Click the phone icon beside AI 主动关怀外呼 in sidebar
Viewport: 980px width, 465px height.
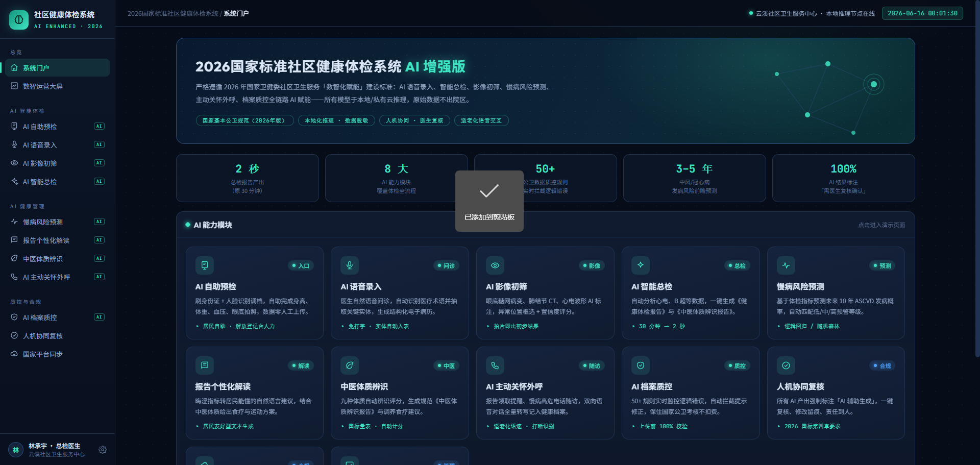14,277
